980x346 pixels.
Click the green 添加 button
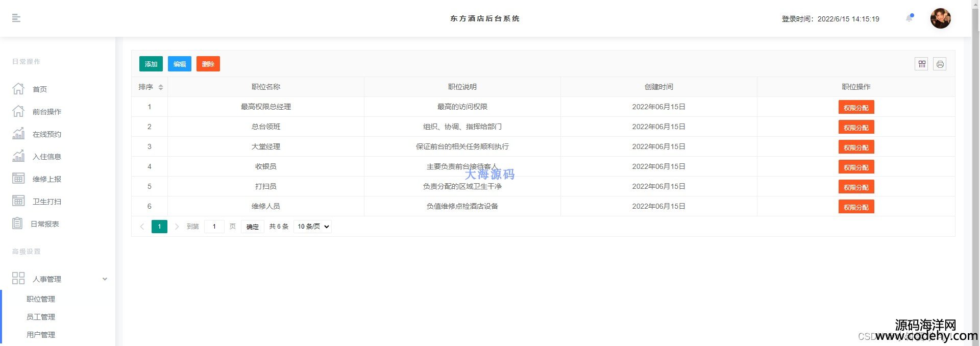pos(151,64)
